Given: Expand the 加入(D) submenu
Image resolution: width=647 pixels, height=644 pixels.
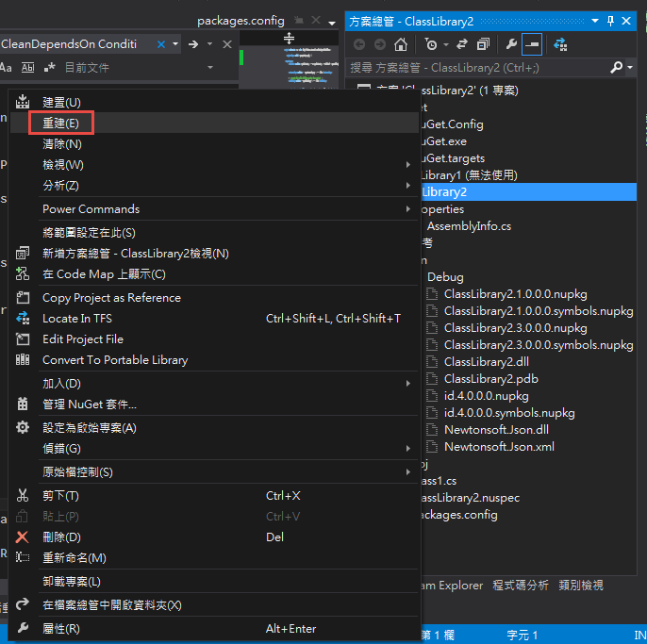Looking at the screenshot, I should click(215, 384).
